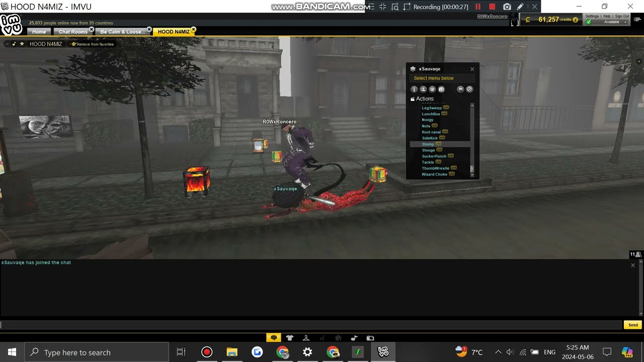This screenshot has width=644, height=362.
Task: Click the star favorite icon beside room name
Action: (x=22, y=44)
